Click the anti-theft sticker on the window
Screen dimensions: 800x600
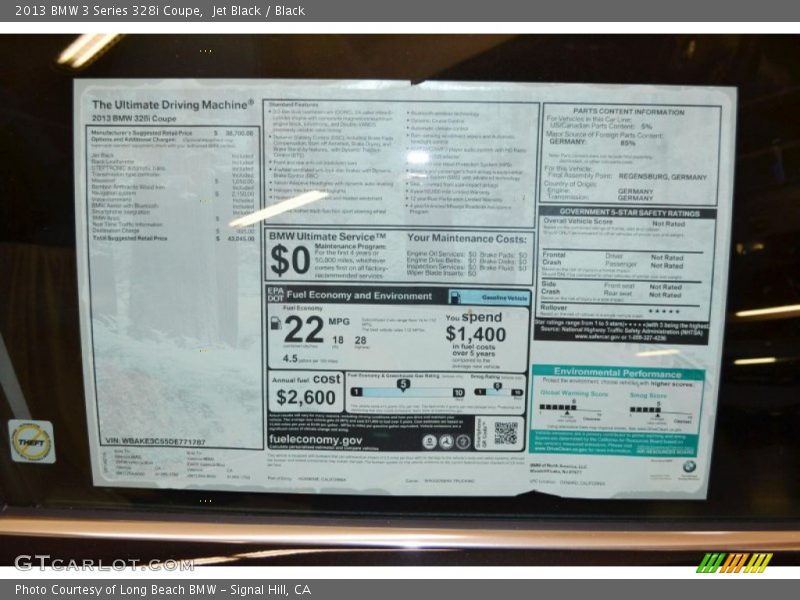click(x=31, y=441)
